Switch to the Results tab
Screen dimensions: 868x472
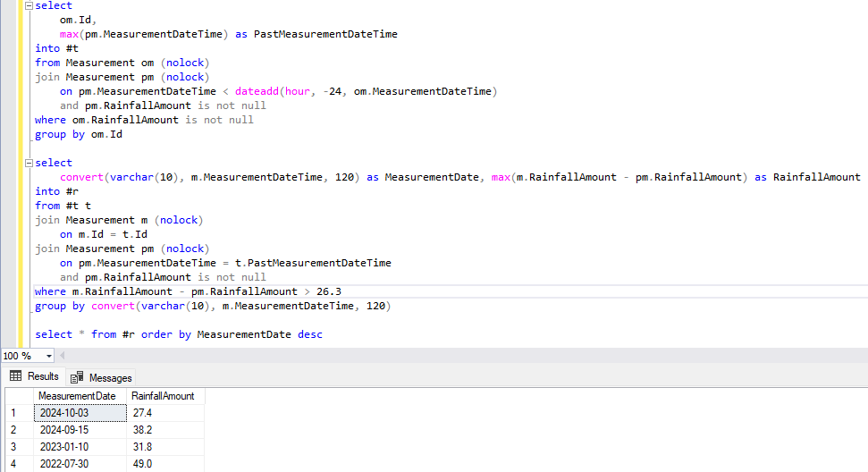coord(34,376)
